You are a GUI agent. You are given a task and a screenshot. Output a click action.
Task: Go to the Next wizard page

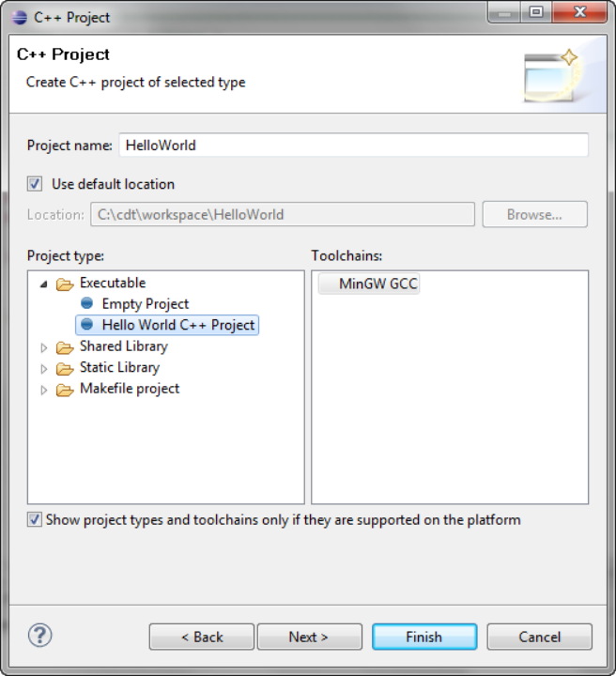tap(308, 637)
